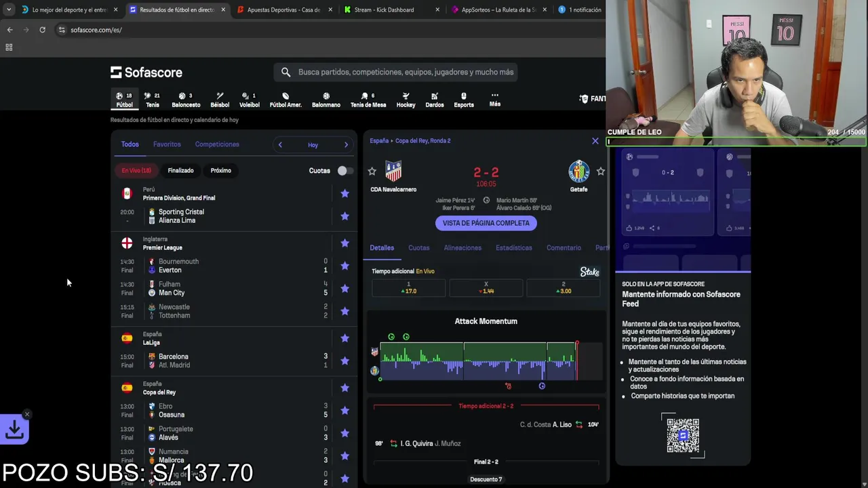This screenshot has width=868, height=488.
Task: Favorite the Primera Division, Grand Final league star
Action: click(x=344, y=194)
